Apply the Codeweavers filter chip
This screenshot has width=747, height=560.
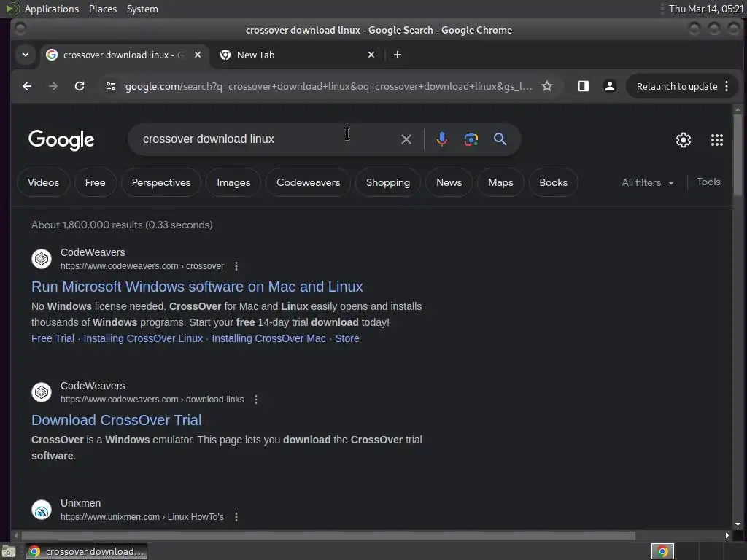[309, 183]
